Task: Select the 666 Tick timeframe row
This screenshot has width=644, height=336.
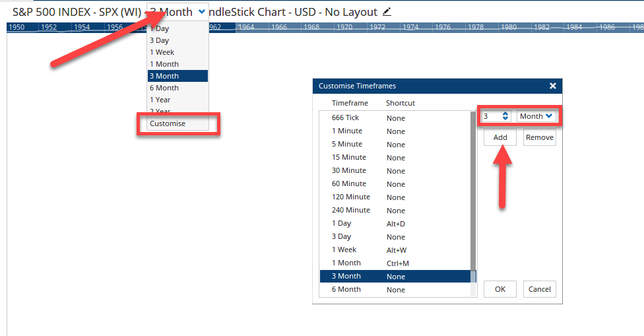Action: point(395,118)
